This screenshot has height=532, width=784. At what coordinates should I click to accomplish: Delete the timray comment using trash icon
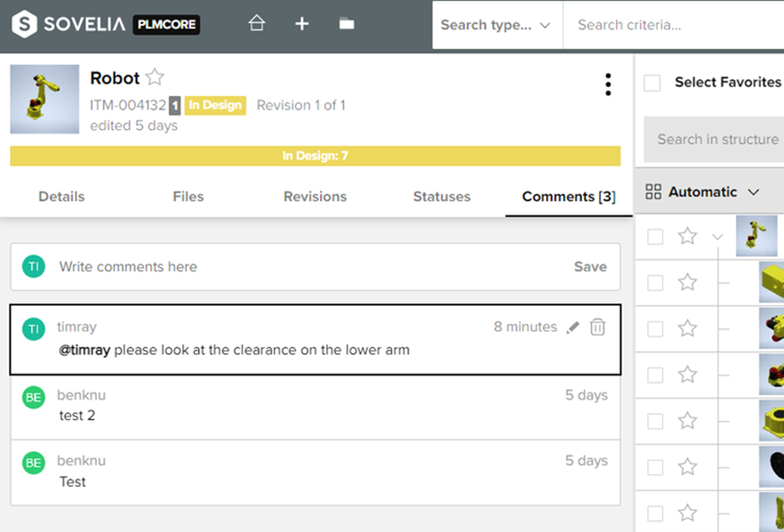coord(597,327)
